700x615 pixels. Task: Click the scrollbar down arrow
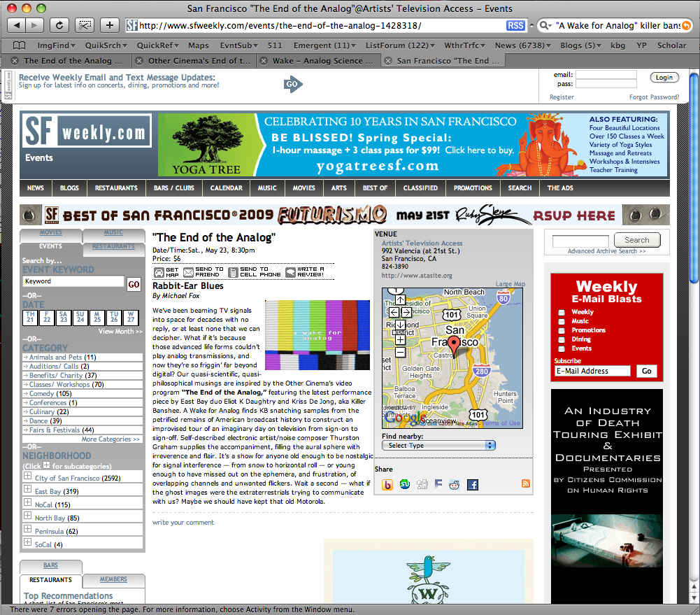point(694,598)
